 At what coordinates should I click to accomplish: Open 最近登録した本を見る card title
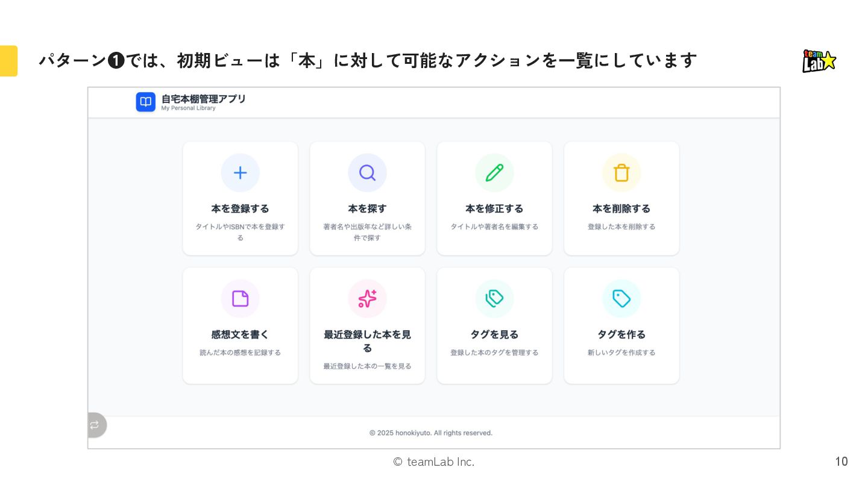point(367,341)
